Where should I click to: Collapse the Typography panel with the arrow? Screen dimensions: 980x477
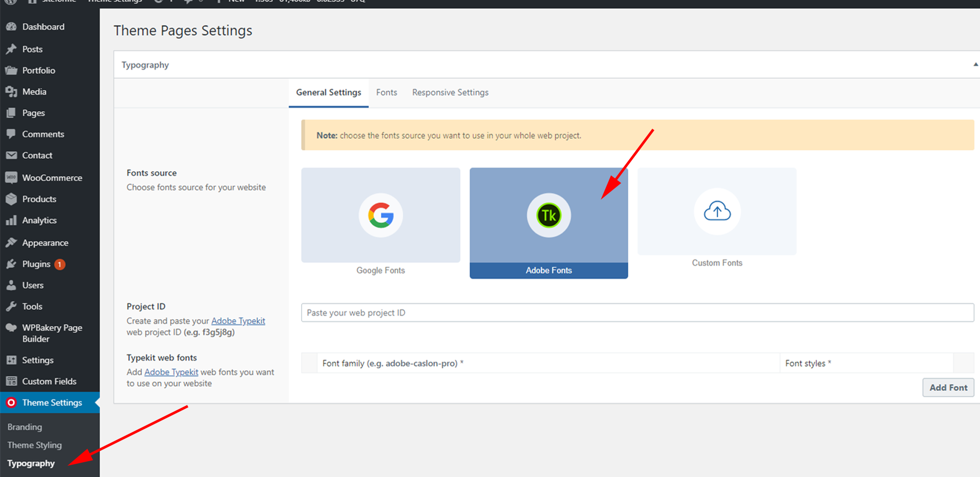[x=975, y=64]
